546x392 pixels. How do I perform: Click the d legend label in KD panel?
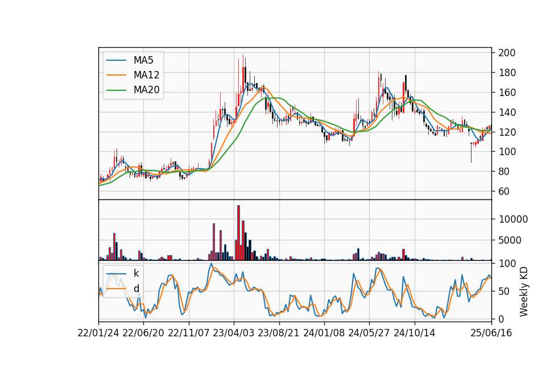[136, 289]
